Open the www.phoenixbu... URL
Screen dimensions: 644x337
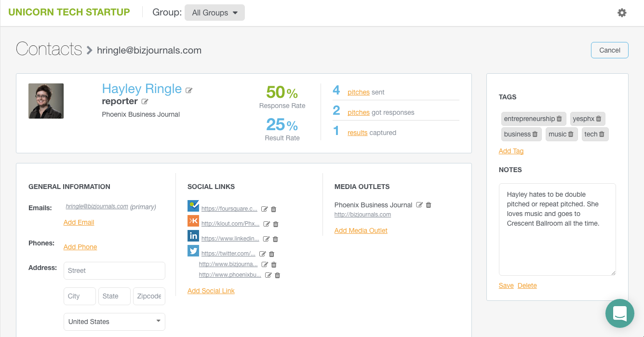click(x=230, y=275)
